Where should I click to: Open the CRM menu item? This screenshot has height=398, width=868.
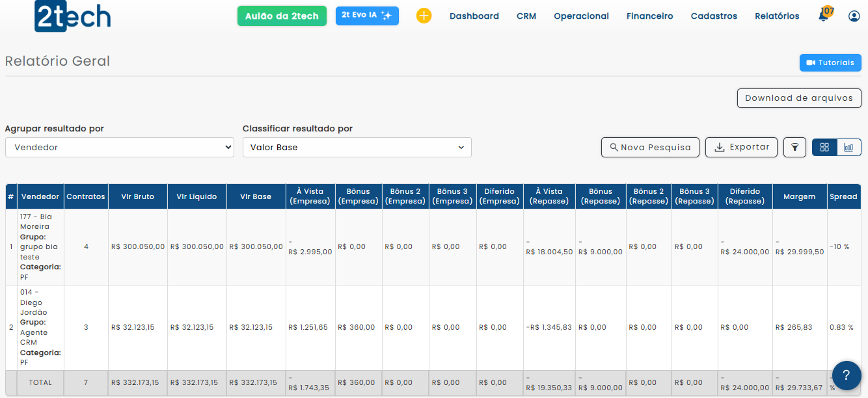(526, 16)
